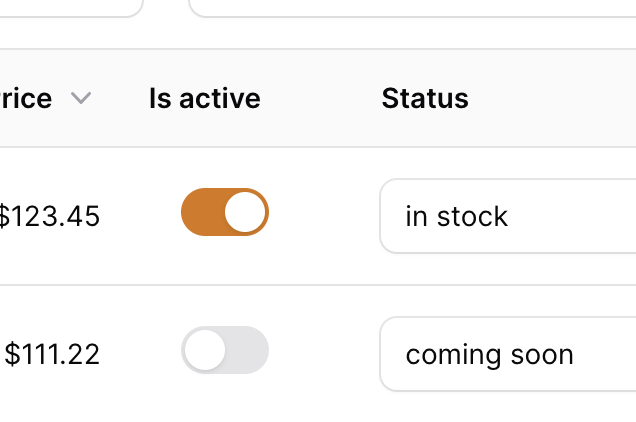The image size is (636, 422).
Task: Turn on the active toggle for $111.22 row
Action: [225, 350]
